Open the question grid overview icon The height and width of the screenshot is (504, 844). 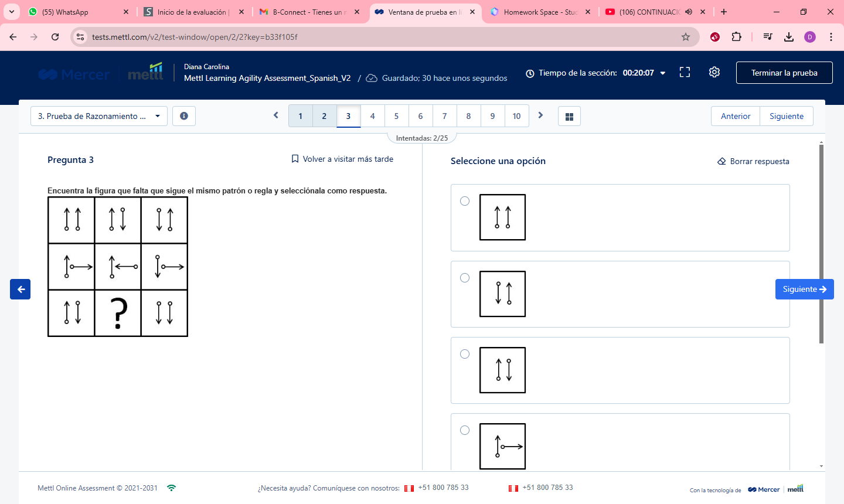[x=569, y=116]
